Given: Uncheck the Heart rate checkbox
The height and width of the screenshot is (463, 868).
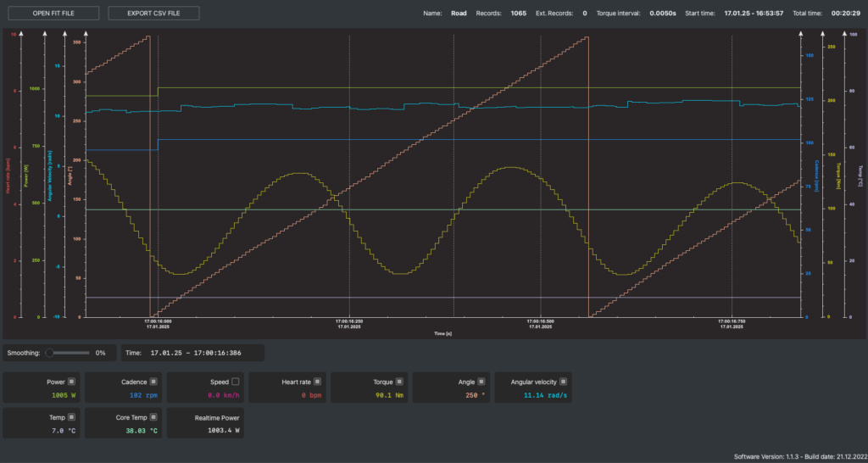Looking at the screenshot, I should (x=317, y=382).
